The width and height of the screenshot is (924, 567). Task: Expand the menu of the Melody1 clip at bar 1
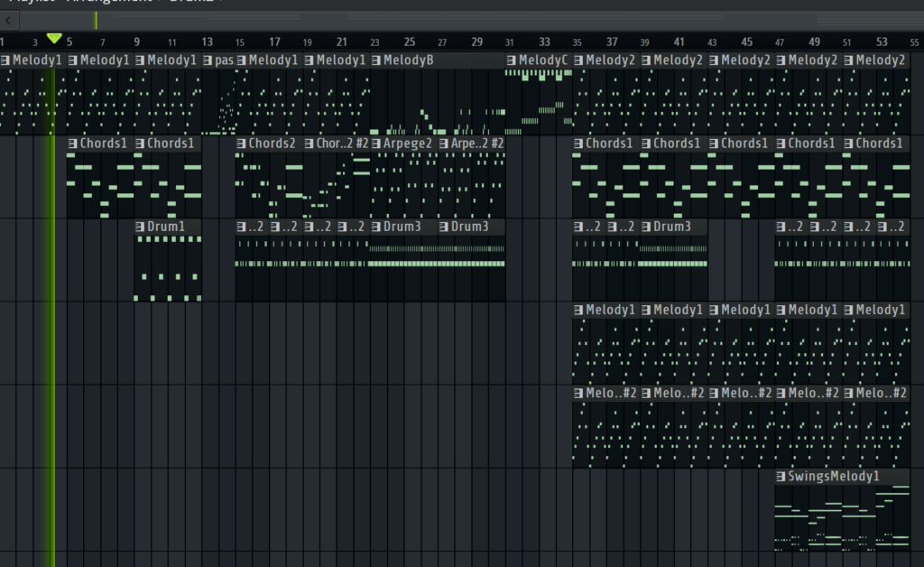tap(6, 60)
